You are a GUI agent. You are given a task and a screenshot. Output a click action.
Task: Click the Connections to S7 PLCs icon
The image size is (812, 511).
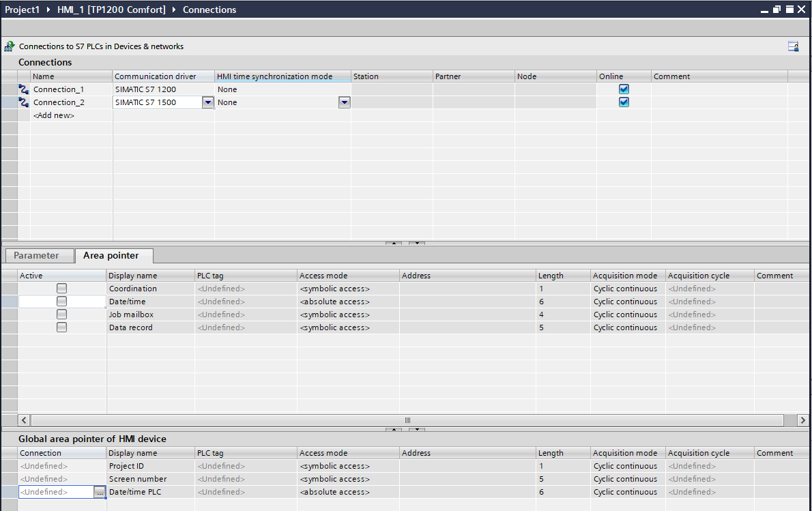pyautogui.click(x=10, y=46)
